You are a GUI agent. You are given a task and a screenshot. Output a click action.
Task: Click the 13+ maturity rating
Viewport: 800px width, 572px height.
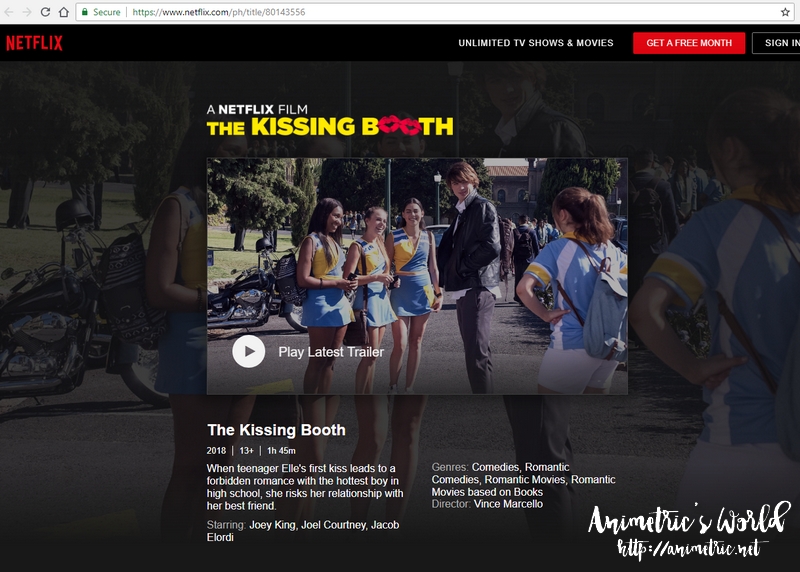coord(246,451)
